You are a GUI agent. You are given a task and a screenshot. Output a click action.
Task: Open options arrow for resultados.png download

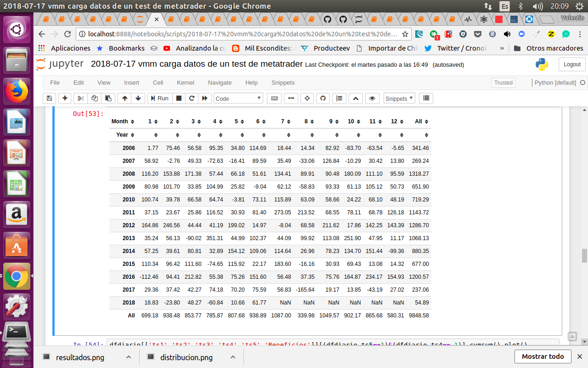[x=129, y=357]
